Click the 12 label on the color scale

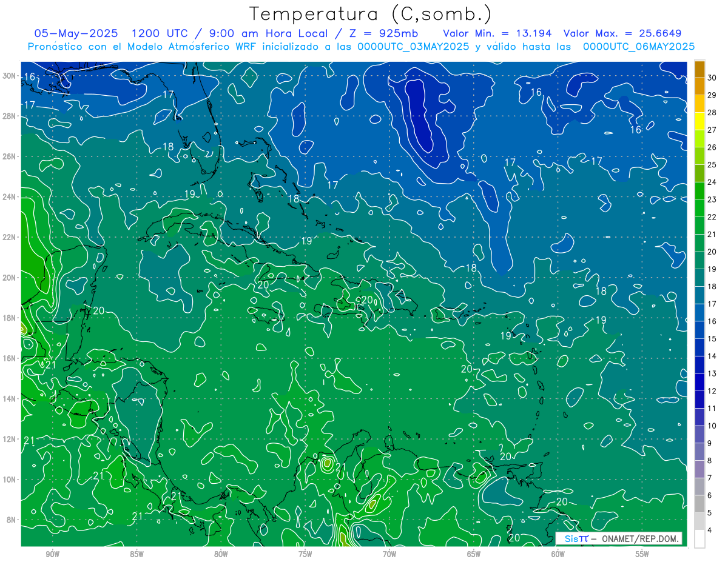(712, 391)
